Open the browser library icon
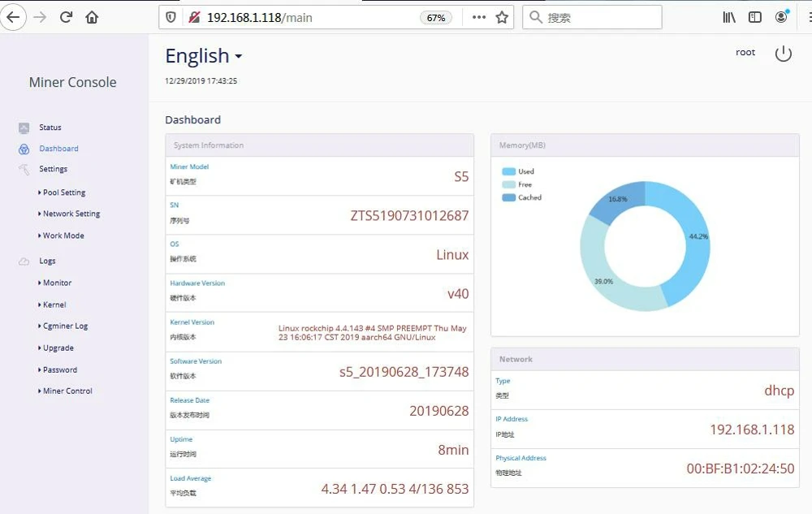 [x=729, y=18]
